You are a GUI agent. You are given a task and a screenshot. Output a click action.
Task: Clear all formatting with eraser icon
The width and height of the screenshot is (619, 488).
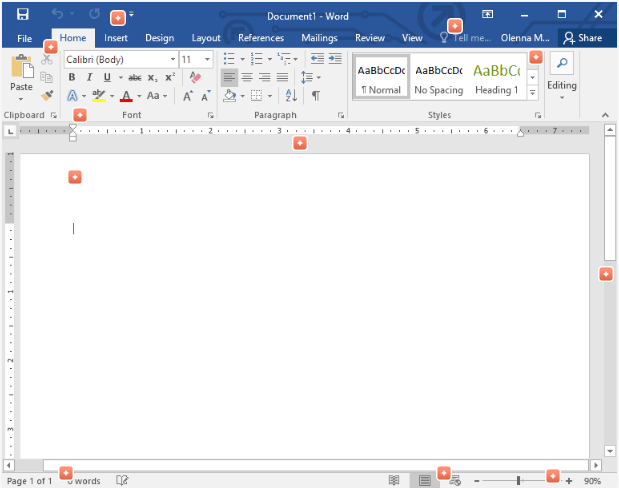tap(195, 77)
